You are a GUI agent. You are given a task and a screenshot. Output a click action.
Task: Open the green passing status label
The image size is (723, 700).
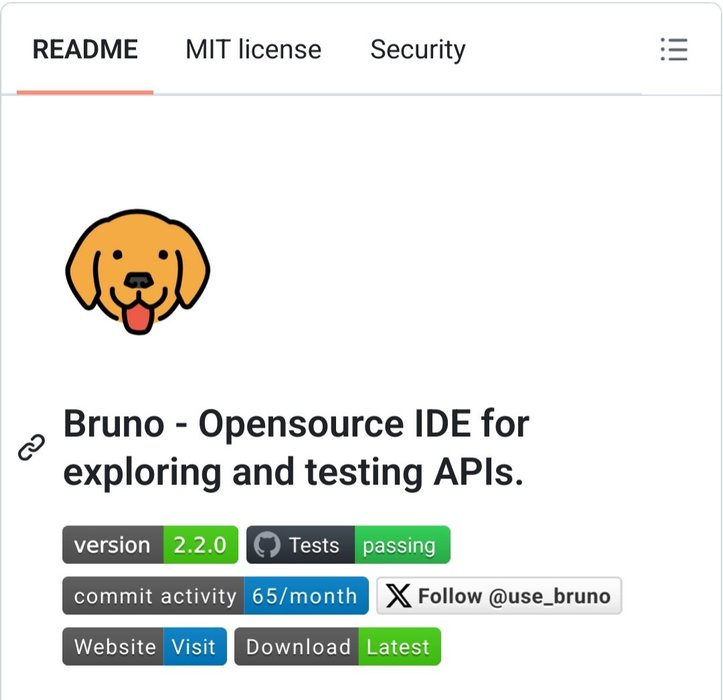(399, 545)
